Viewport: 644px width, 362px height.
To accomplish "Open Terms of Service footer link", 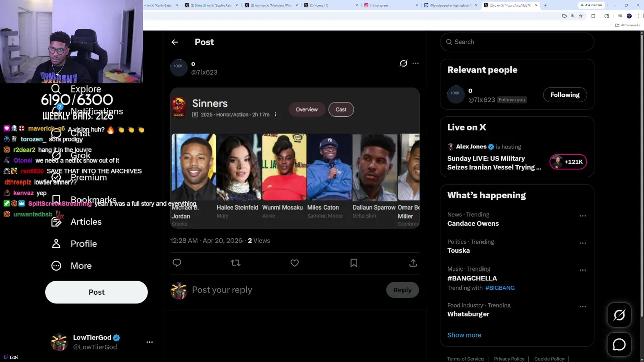I will (465, 359).
